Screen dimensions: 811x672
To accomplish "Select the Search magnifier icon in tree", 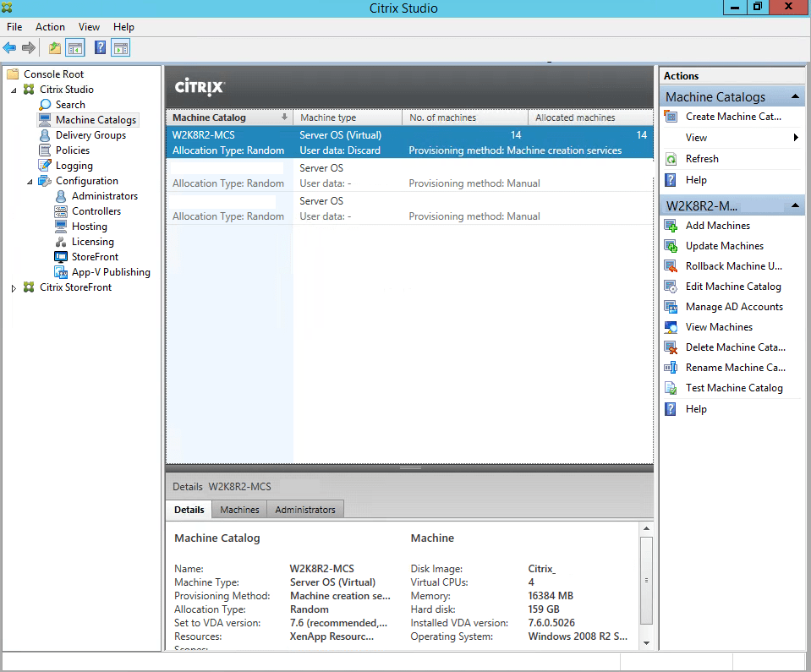I will (x=45, y=105).
